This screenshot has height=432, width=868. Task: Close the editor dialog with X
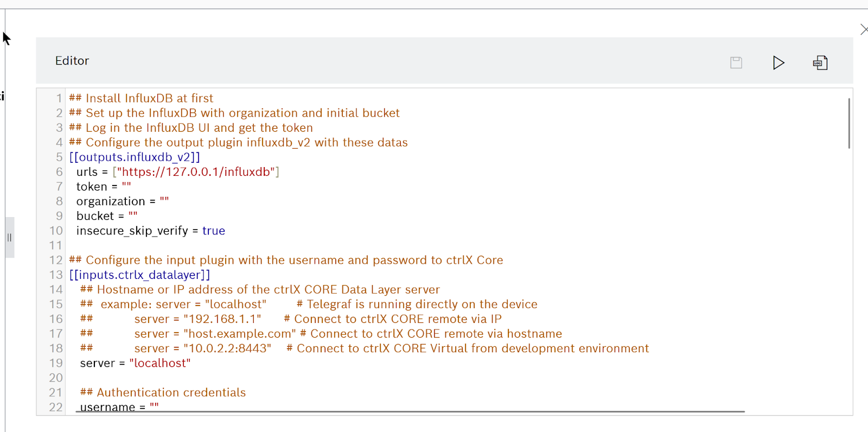pyautogui.click(x=864, y=29)
